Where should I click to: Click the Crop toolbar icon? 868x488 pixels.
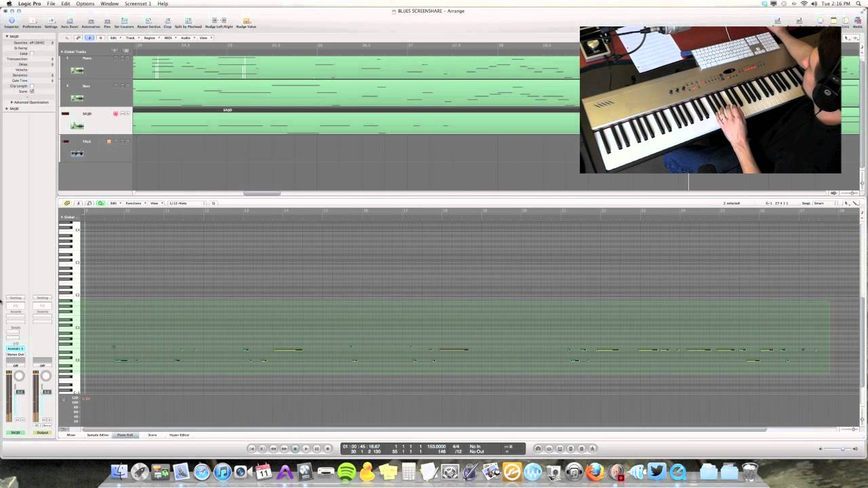point(167,21)
